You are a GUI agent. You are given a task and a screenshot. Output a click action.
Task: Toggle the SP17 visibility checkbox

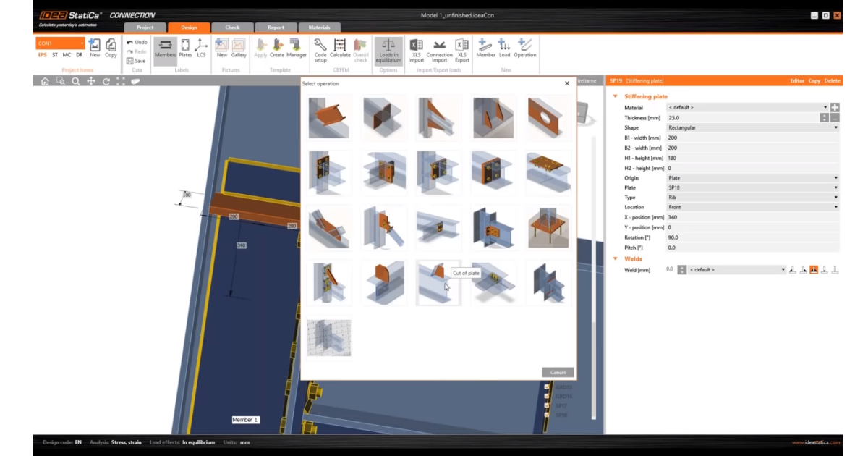[547, 405]
